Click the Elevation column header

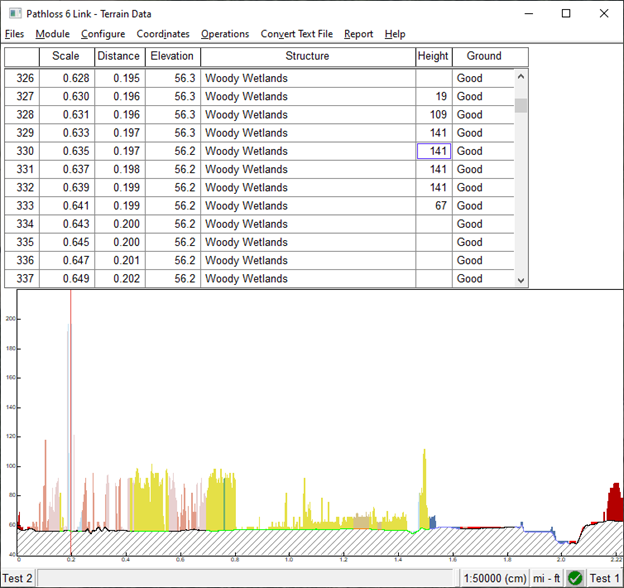pyautogui.click(x=172, y=56)
